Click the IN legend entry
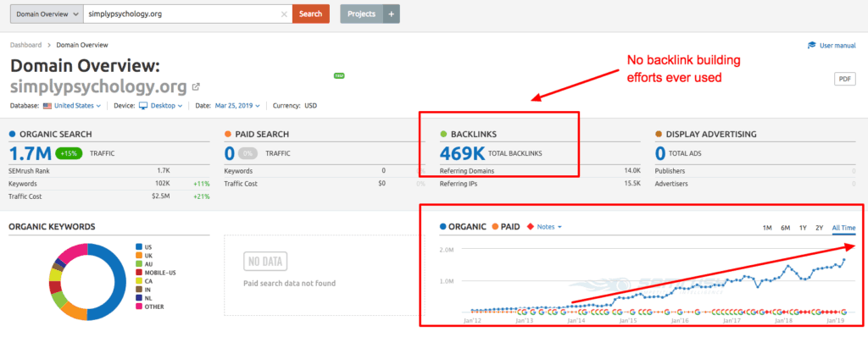Image resolution: width=868 pixels, height=337 pixels. point(142,290)
